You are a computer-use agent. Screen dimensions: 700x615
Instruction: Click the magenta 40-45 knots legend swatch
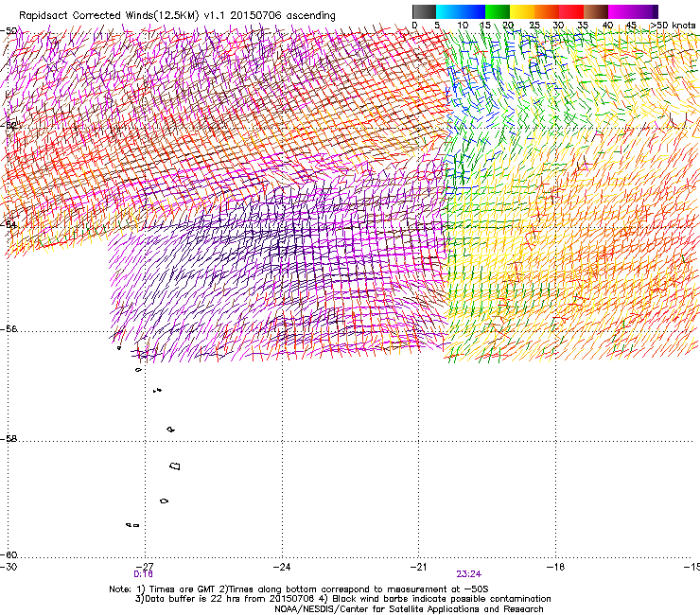[621, 11]
